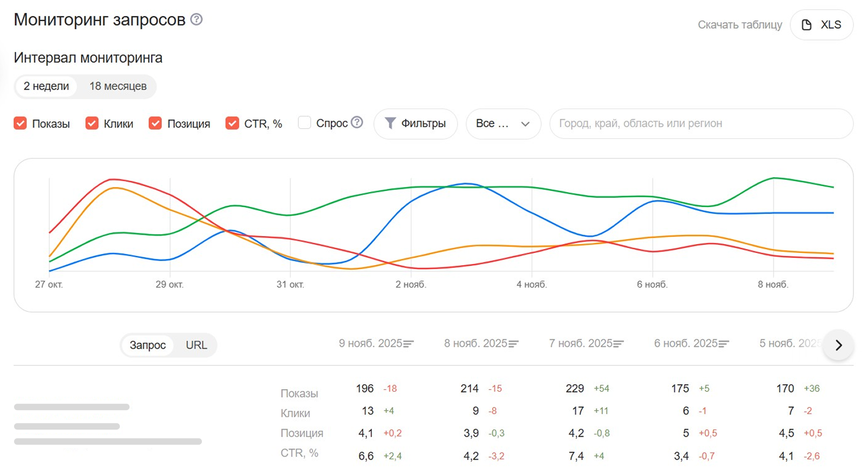Image resolution: width=868 pixels, height=476 pixels.
Task: Open the Фильтры button
Action: point(416,124)
